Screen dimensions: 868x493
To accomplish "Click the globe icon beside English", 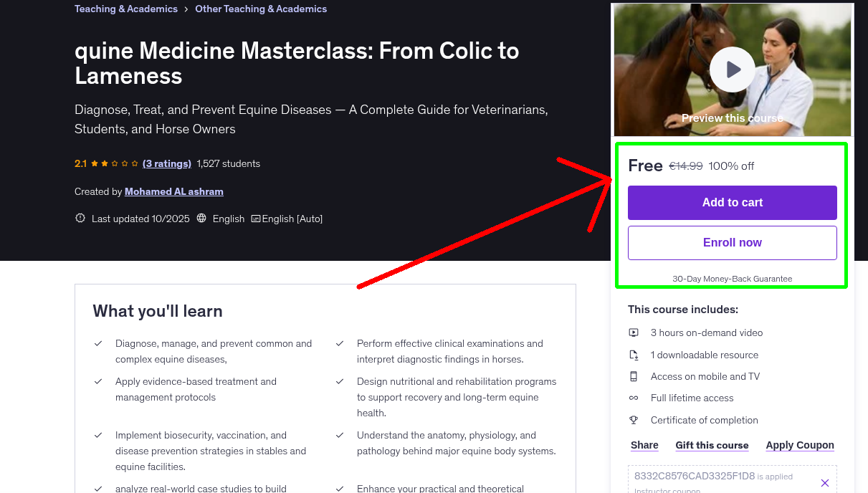I will click(201, 218).
